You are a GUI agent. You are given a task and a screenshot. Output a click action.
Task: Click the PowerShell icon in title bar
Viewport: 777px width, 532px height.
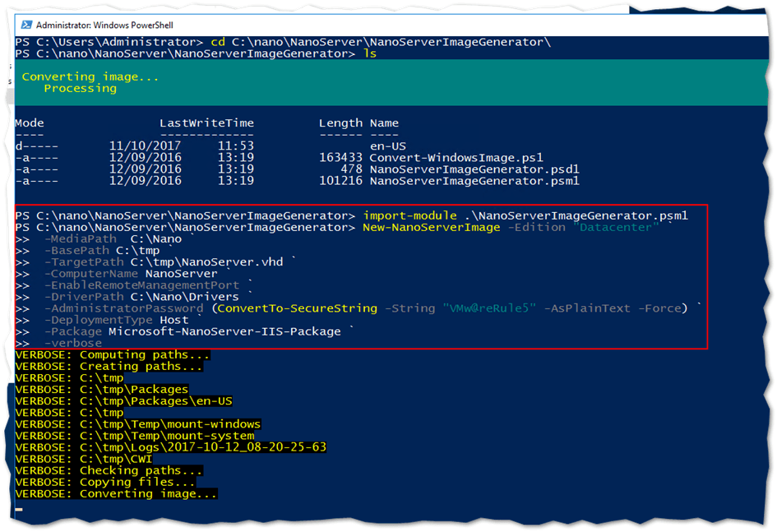26,25
